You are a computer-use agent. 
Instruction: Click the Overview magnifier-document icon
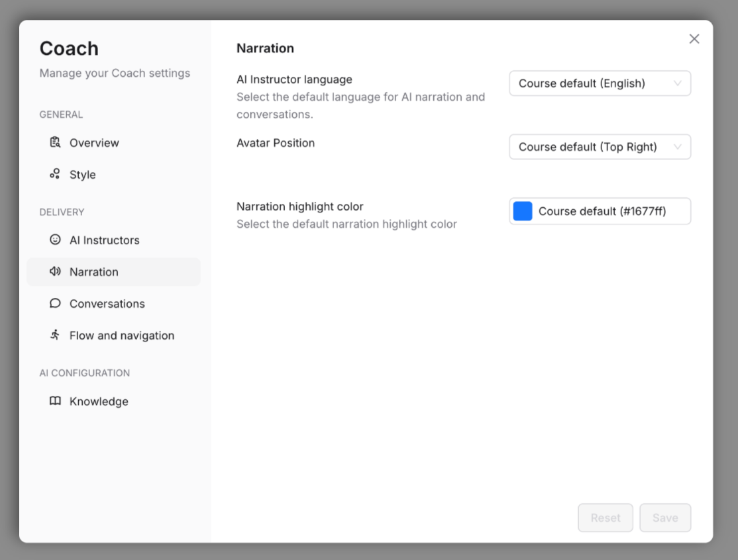point(56,142)
